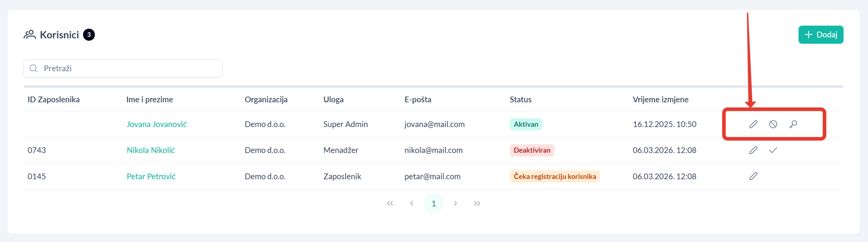Deactivate Jovana Jovanović using ban icon
868x242 pixels.
tap(773, 124)
